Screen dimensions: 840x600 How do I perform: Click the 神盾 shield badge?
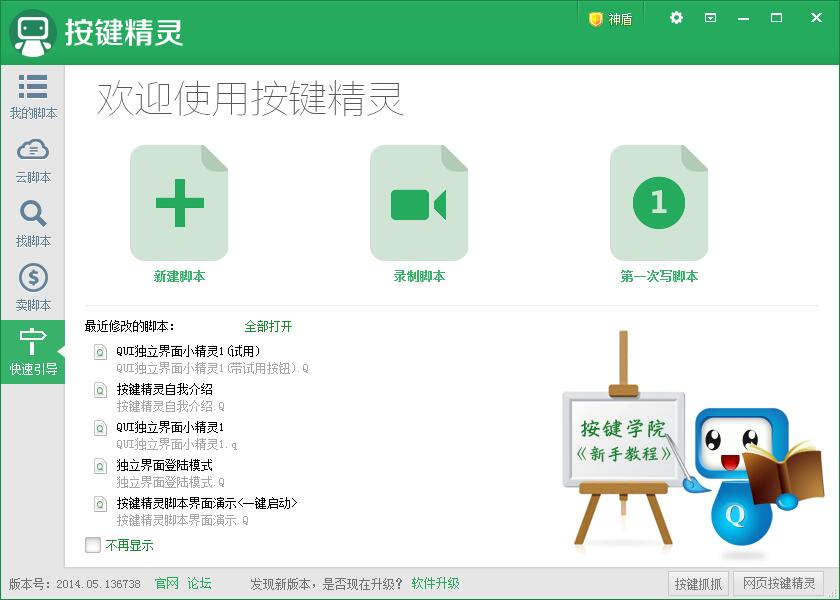point(608,17)
